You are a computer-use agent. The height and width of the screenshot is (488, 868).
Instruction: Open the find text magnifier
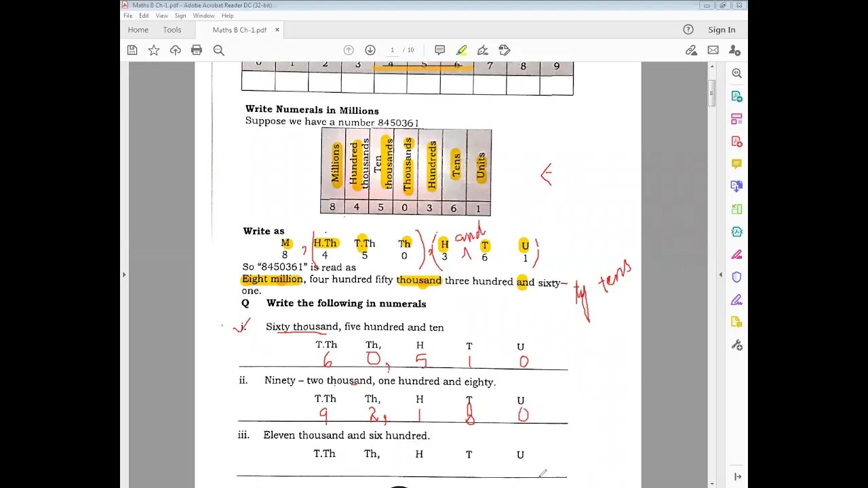[218, 50]
